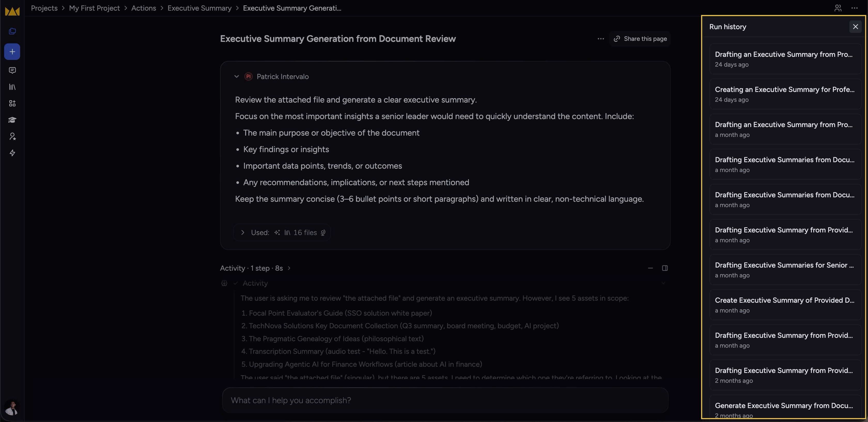
Task: Open the apps grid sidebar icon
Action: pyautogui.click(x=12, y=103)
